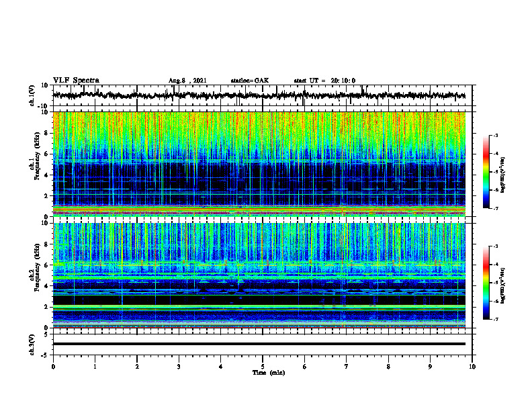The width and height of the screenshot is (532, 411).
Task: Click the ch.1 spectrogram color scale bar
Action: click(486, 172)
